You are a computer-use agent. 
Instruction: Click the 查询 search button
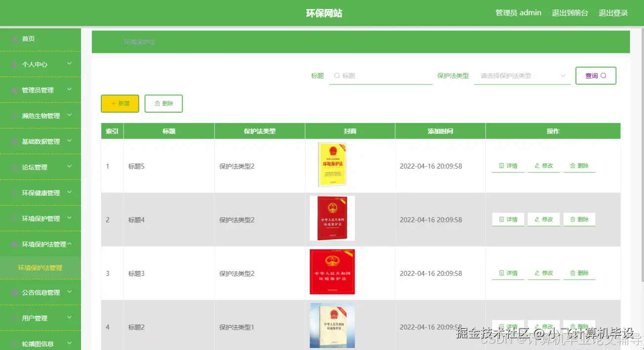click(x=596, y=76)
